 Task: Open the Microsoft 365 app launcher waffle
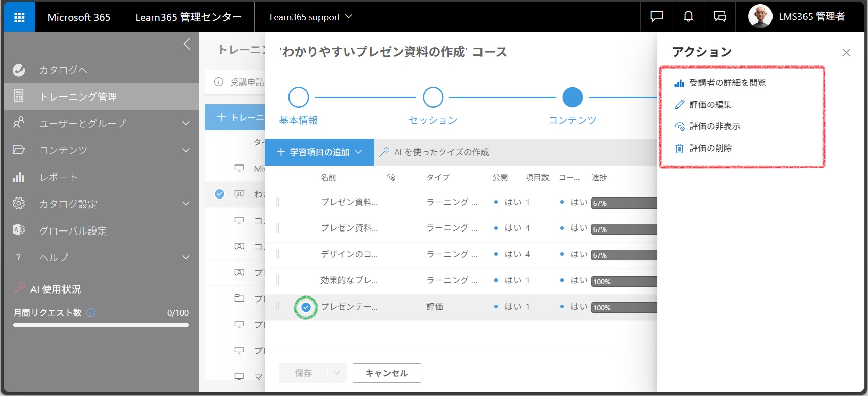tap(19, 17)
